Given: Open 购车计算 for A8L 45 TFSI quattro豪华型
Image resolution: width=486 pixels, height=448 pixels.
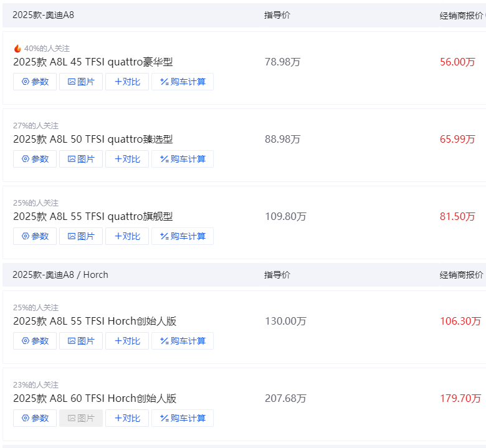Looking at the screenshot, I should coord(183,82).
